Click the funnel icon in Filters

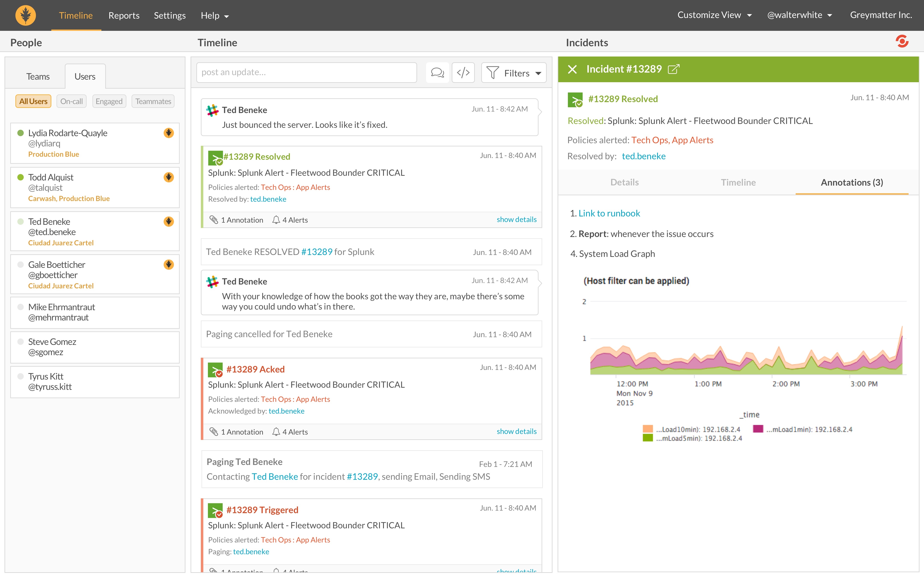[493, 73]
